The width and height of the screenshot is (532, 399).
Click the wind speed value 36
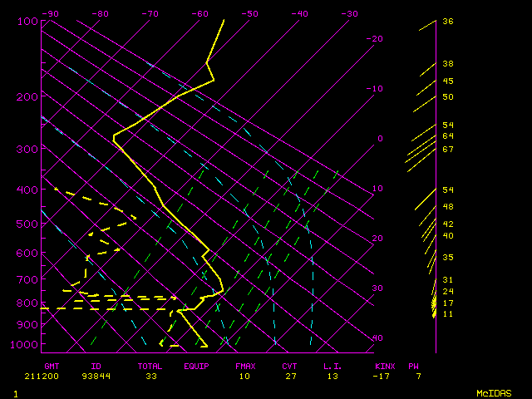tap(447, 22)
